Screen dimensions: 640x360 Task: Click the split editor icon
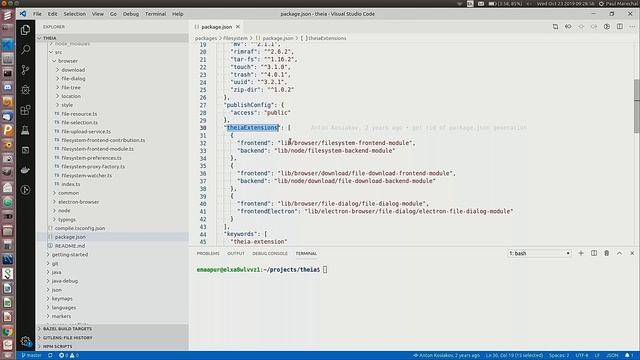coord(620,27)
